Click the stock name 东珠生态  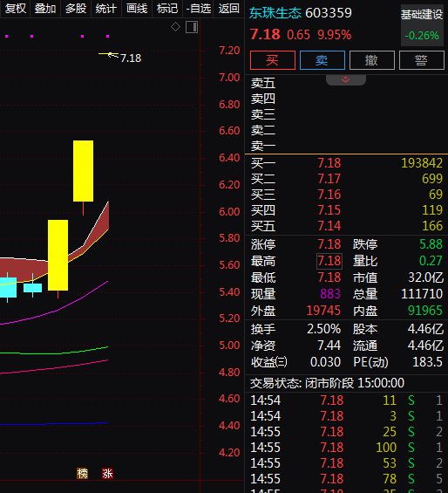tap(275, 13)
